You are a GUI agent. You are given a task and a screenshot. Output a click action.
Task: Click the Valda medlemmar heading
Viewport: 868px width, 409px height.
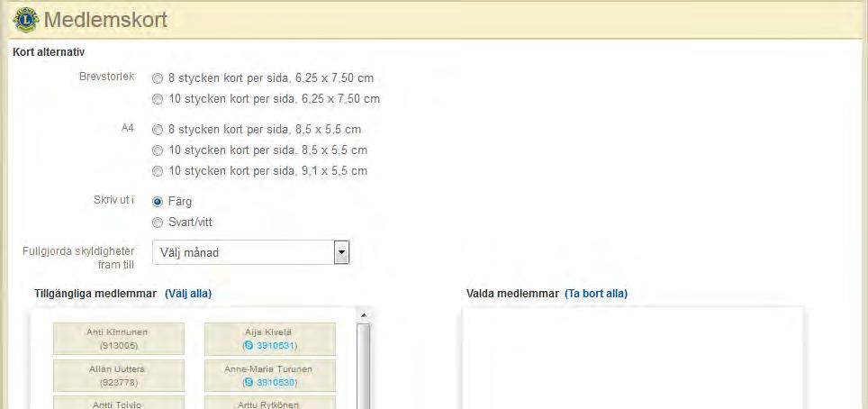[x=512, y=294]
